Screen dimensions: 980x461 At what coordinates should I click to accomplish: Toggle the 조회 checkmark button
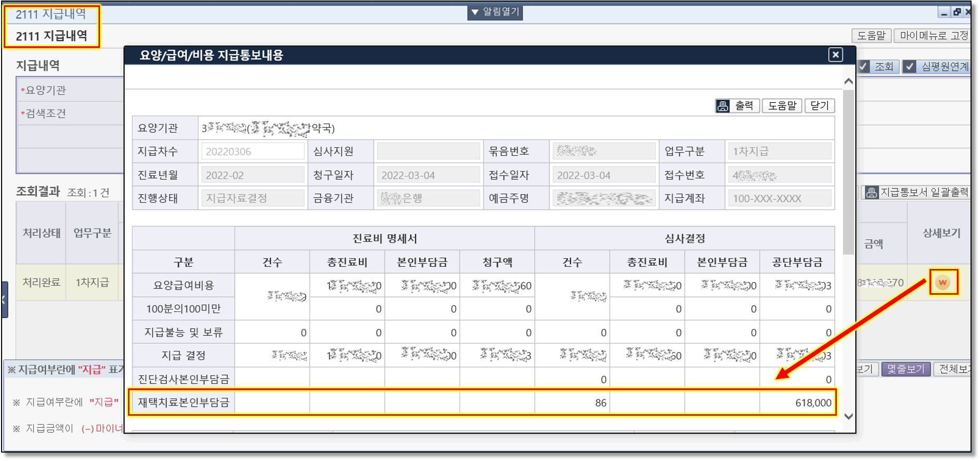[x=864, y=67]
